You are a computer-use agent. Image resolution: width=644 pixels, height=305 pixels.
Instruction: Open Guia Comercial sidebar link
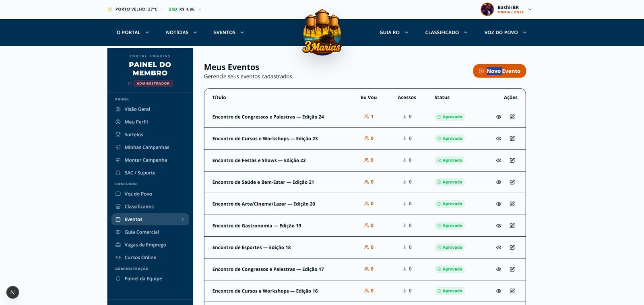pos(150,232)
